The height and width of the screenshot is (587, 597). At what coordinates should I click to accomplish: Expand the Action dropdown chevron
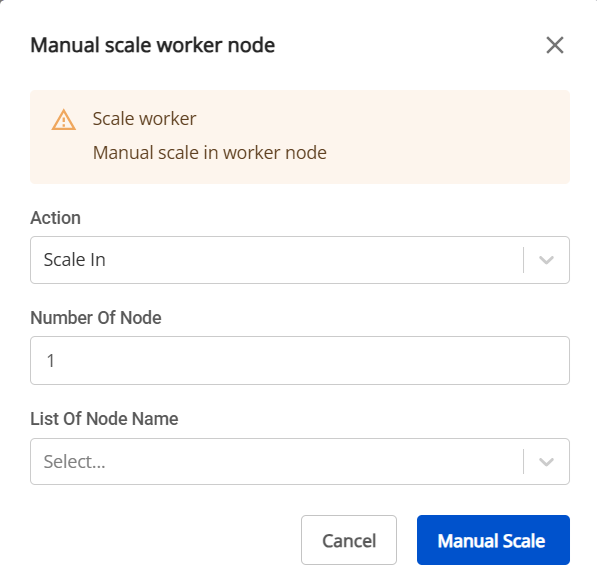pos(546,260)
